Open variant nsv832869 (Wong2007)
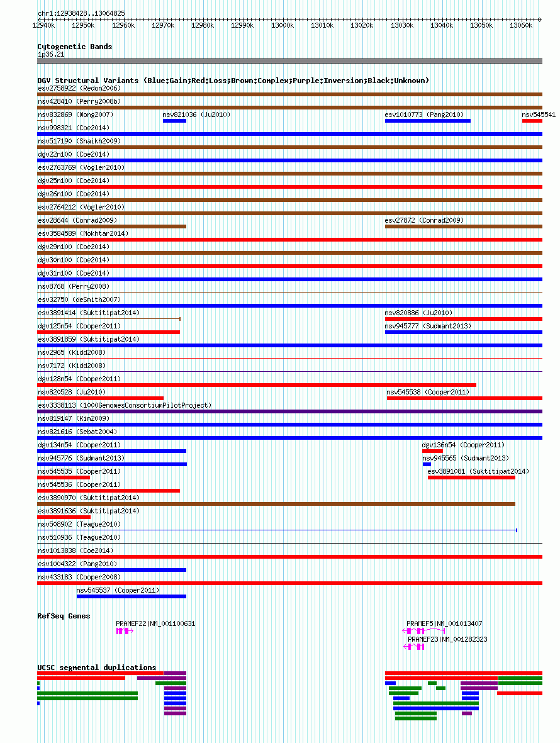The image size is (560, 743). 76,115
